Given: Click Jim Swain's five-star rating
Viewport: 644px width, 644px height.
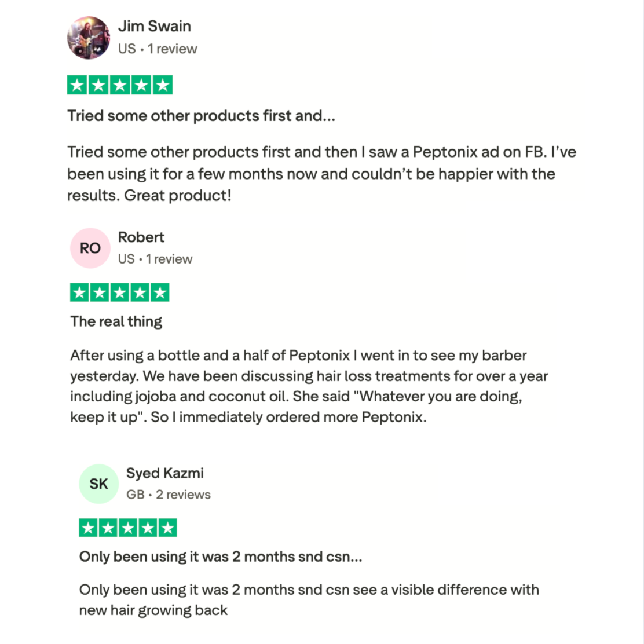Looking at the screenshot, I should click(x=120, y=85).
